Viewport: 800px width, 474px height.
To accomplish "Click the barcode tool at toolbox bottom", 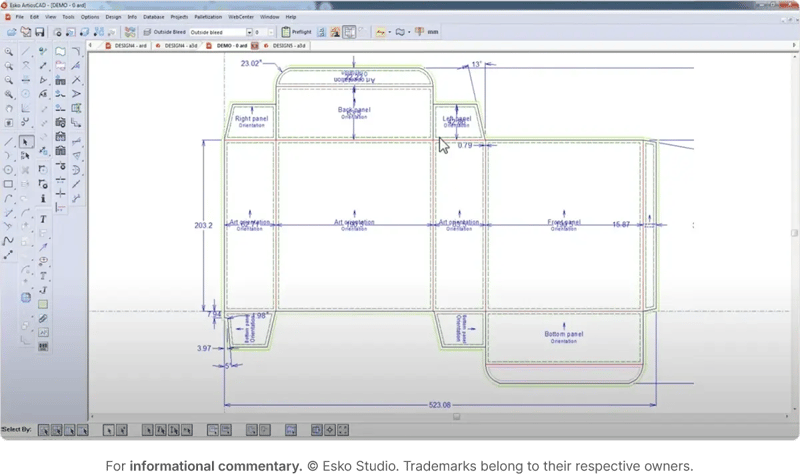I will pos(43,346).
